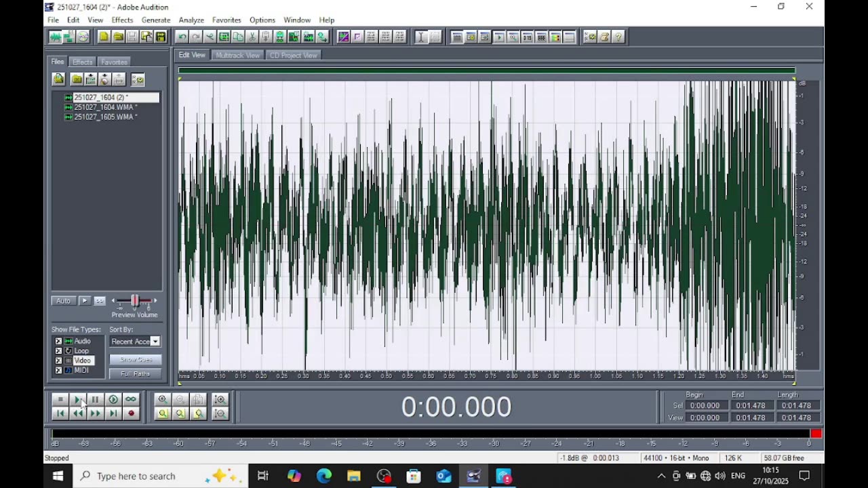The height and width of the screenshot is (488, 868).
Task: Click the preview play button in Files panel
Action: pos(85,301)
